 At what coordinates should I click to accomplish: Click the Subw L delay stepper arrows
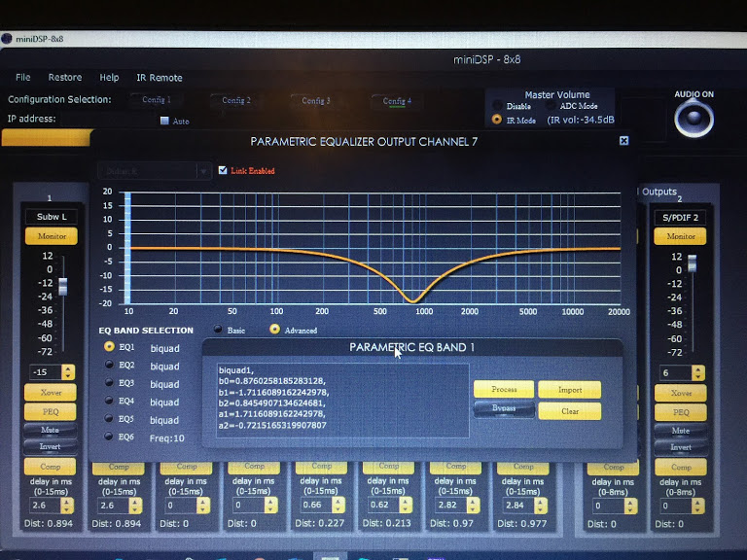coord(67,506)
